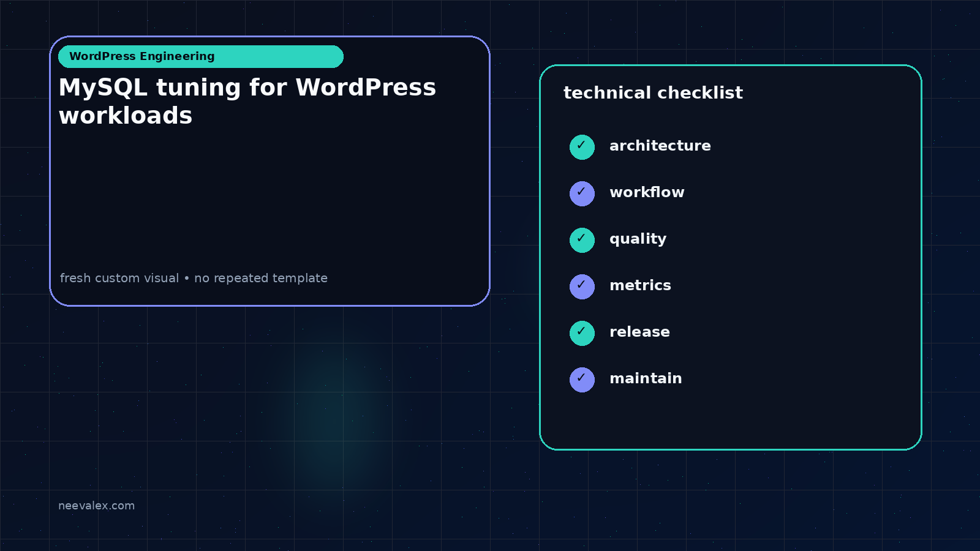
Task: Select the metrics checklist label
Action: [x=640, y=285]
